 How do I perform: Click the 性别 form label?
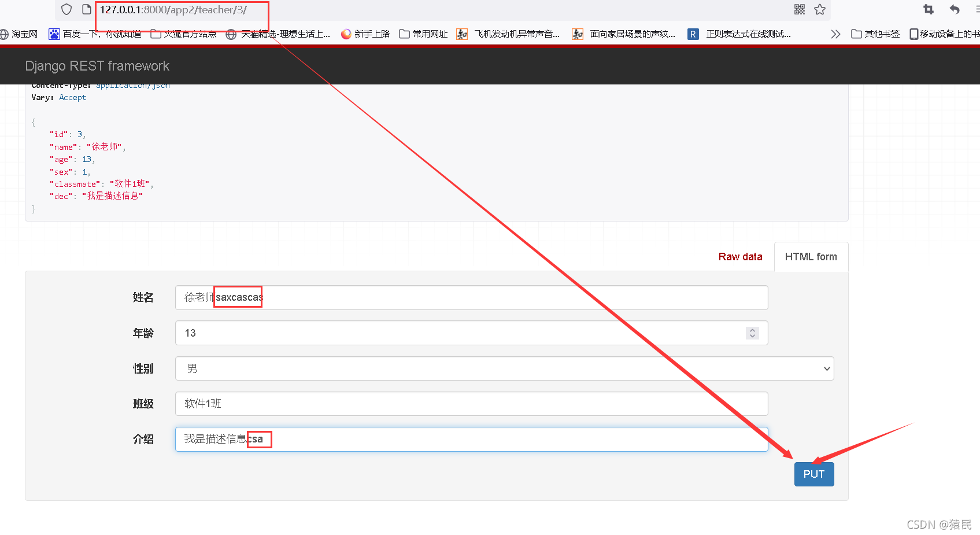(x=143, y=368)
